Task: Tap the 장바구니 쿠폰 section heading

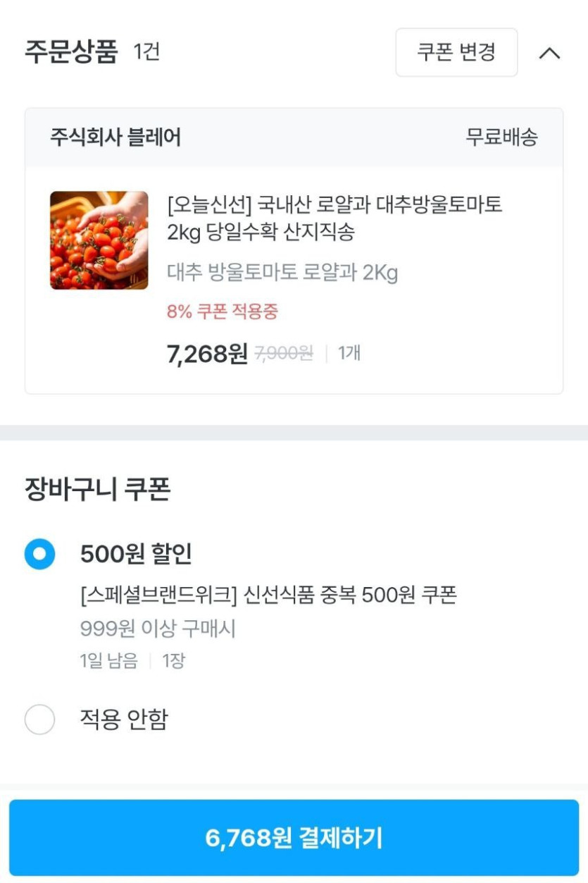Action: click(x=97, y=488)
